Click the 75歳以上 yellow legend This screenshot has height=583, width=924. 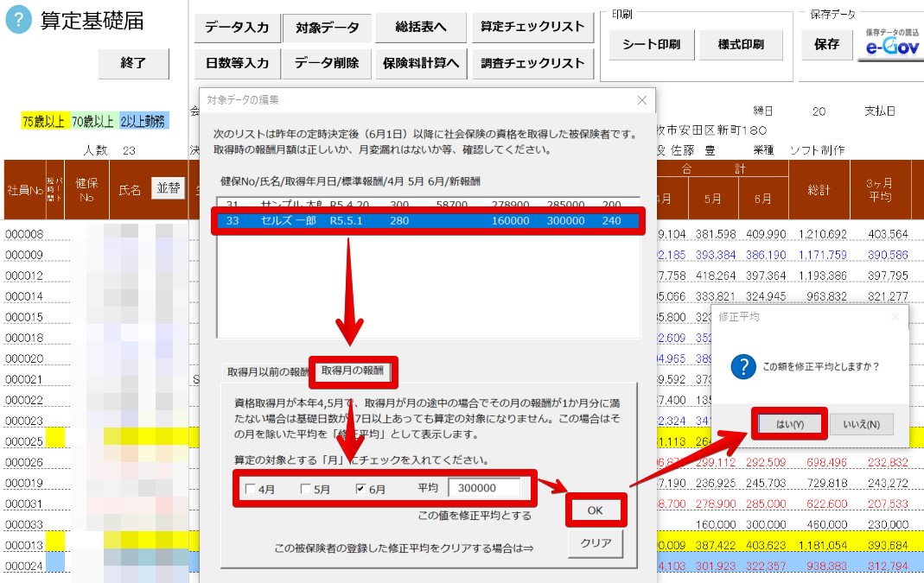pyautogui.click(x=43, y=121)
